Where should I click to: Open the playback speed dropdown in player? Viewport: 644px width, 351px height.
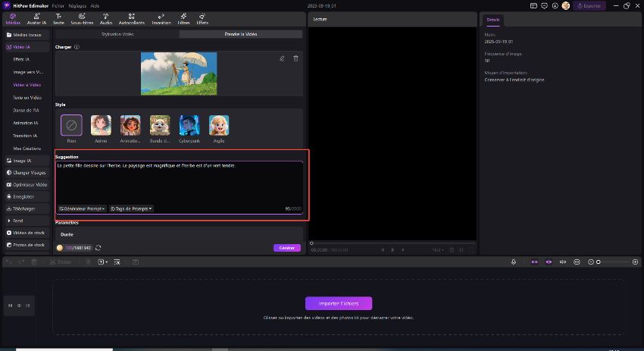[438, 250]
